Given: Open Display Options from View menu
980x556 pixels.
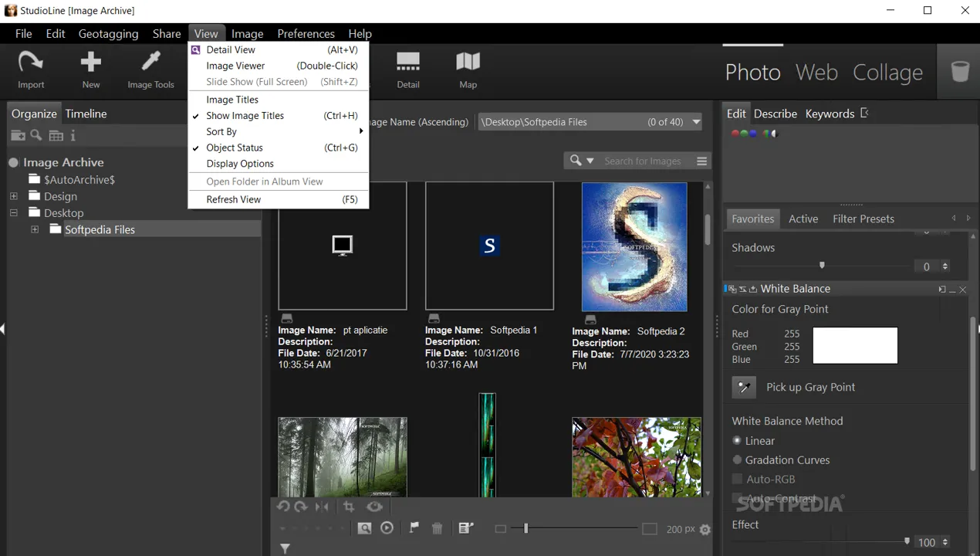Looking at the screenshot, I should click(x=278, y=164).
